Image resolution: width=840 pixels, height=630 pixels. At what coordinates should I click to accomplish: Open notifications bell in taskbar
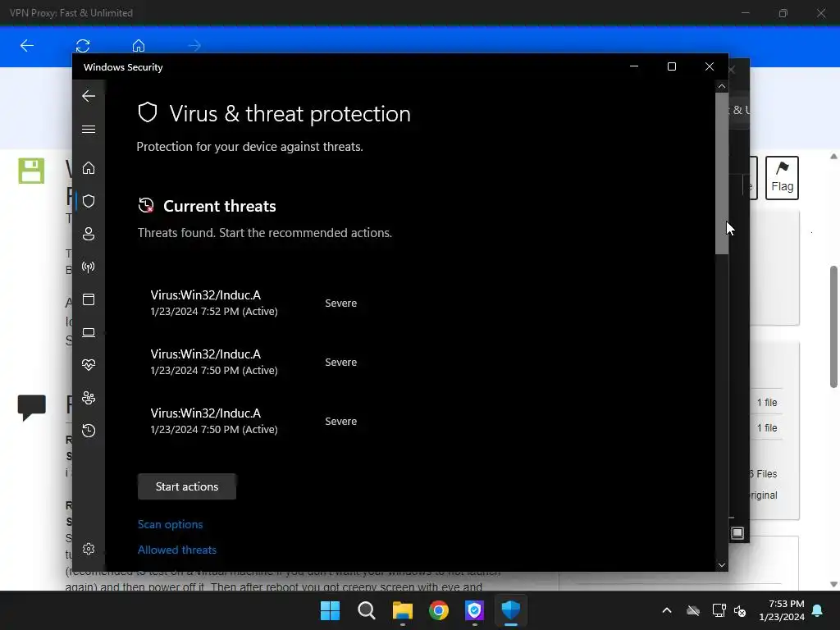point(818,610)
